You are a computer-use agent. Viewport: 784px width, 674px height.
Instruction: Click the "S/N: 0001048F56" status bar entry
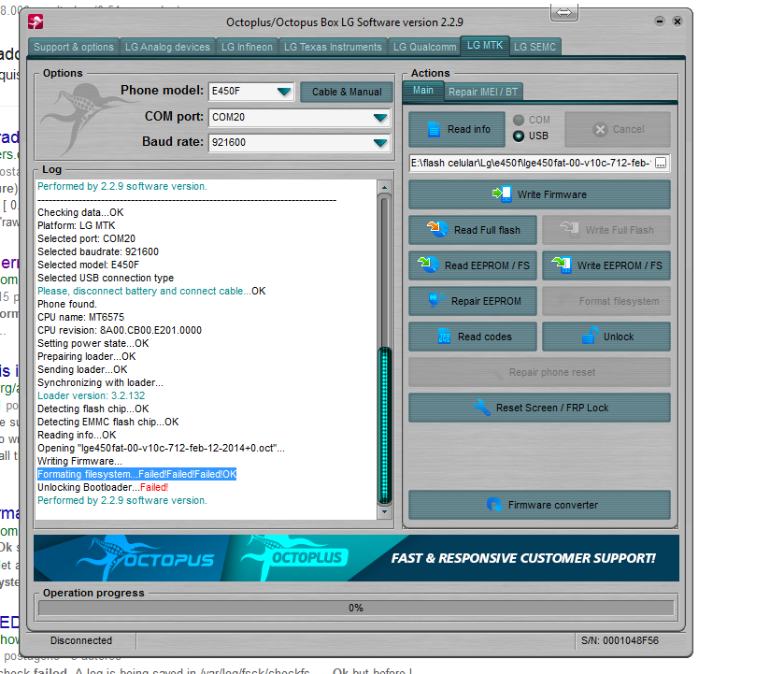point(620,640)
